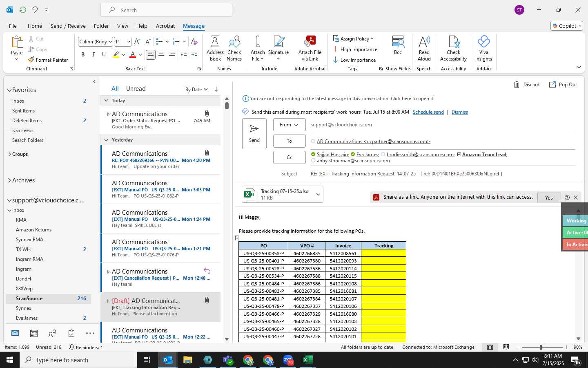Pop Out the message window
588x368 pixels.
tap(563, 85)
